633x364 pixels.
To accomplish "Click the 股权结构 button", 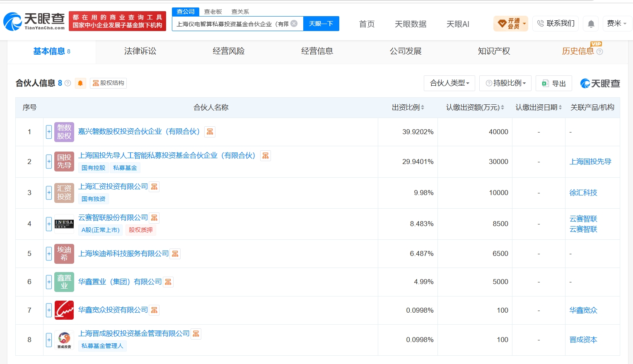I will [x=108, y=83].
